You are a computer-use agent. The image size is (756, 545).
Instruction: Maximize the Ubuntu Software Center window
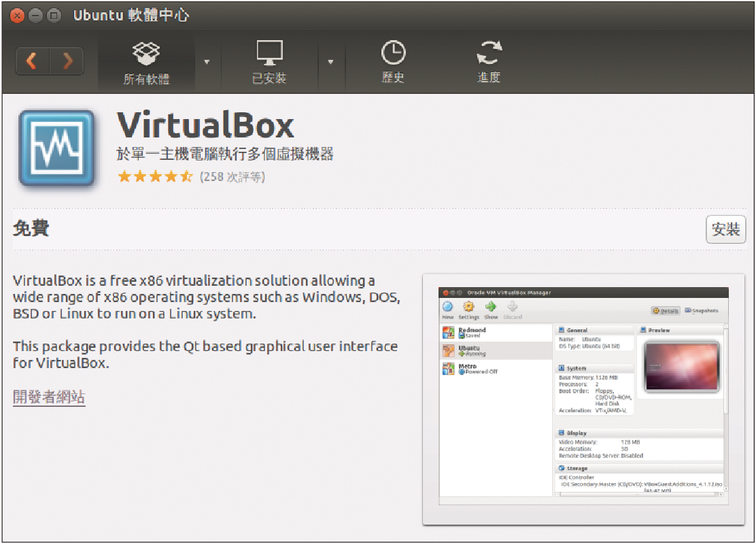pos(54,16)
